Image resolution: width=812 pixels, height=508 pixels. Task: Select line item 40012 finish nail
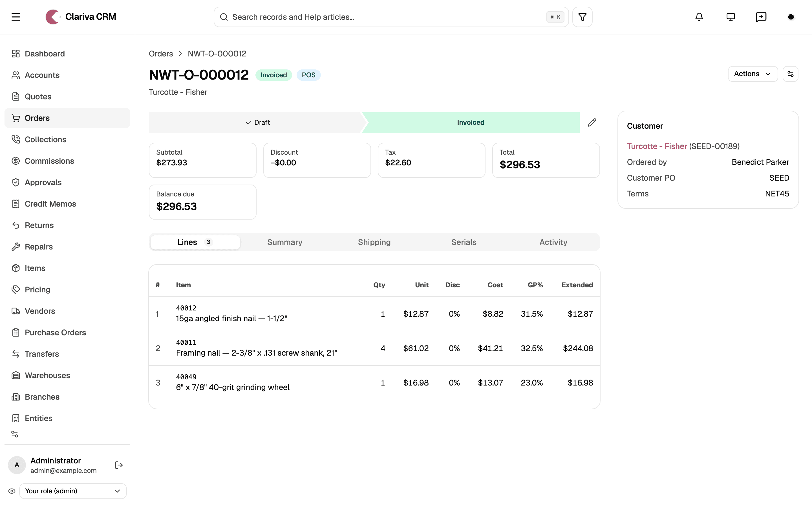point(374,314)
